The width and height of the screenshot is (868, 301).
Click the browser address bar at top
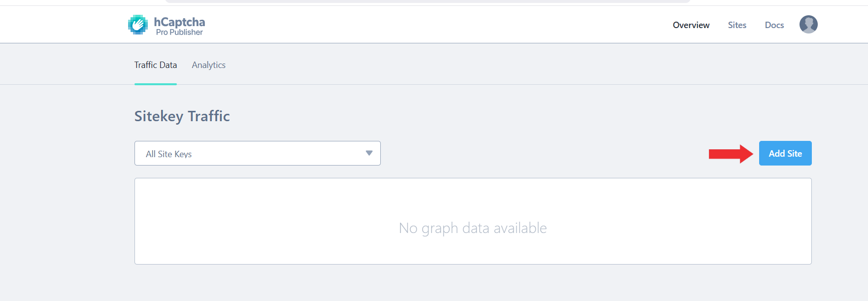click(x=428, y=1)
